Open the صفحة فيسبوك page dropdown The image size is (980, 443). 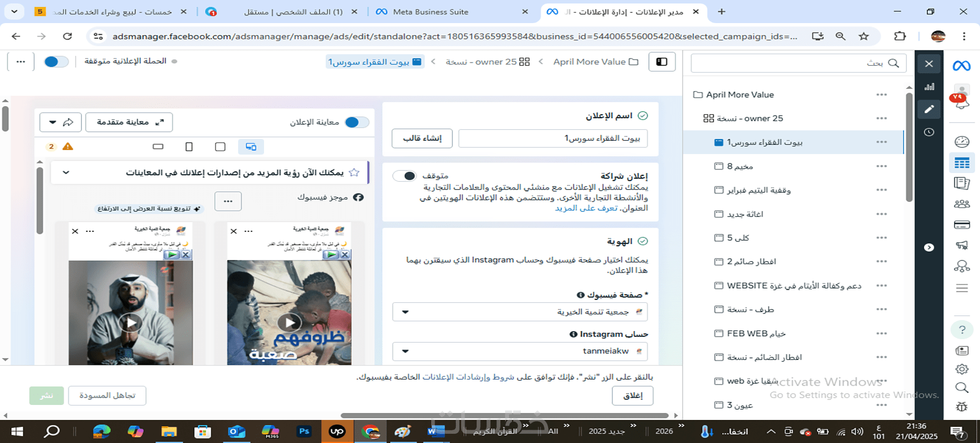(520, 311)
